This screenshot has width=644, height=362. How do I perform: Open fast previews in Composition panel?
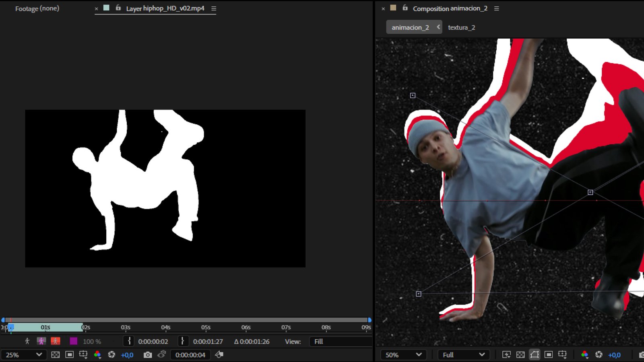point(506,355)
